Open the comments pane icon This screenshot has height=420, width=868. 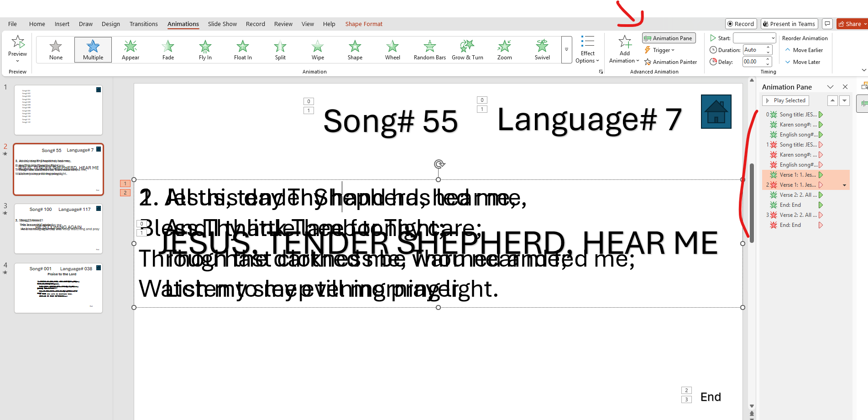click(827, 24)
